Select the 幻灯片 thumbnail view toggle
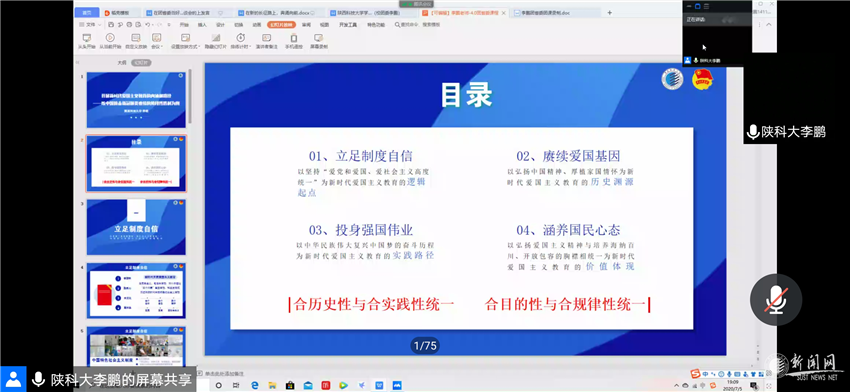 pyautogui.click(x=141, y=62)
